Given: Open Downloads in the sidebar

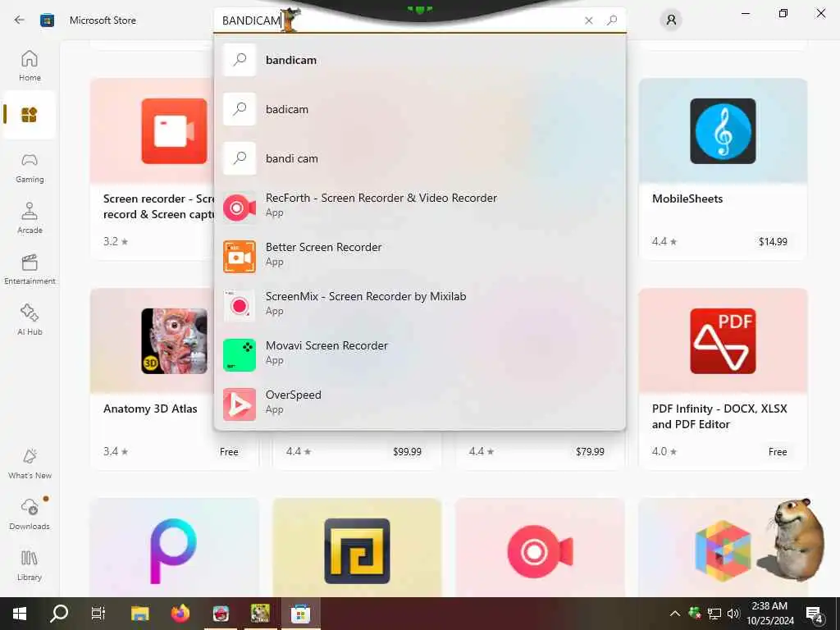Looking at the screenshot, I should [x=30, y=515].
